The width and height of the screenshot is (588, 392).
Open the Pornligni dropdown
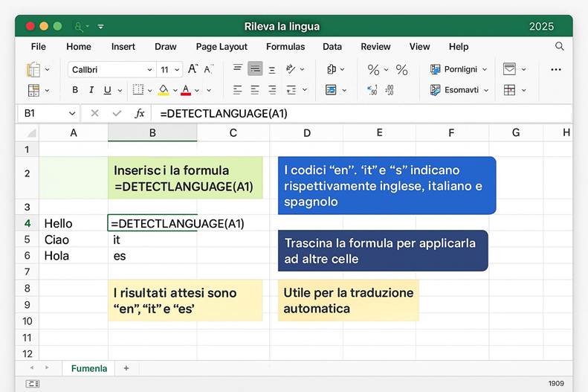click(x=485, y=69)
